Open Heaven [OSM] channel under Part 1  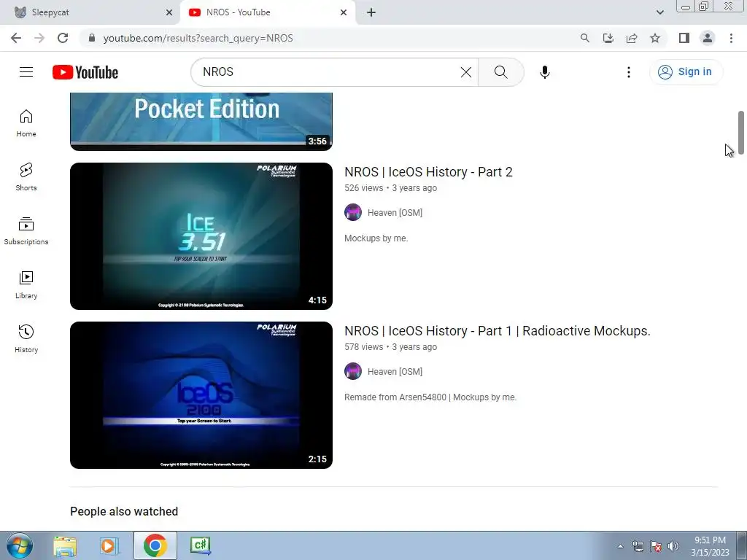[x=395, y=371]
